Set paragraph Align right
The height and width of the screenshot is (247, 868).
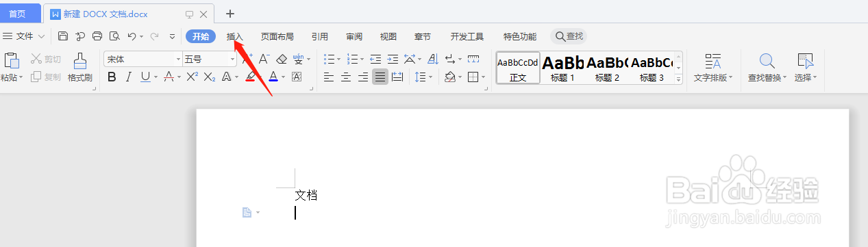(x=363, y=77)
